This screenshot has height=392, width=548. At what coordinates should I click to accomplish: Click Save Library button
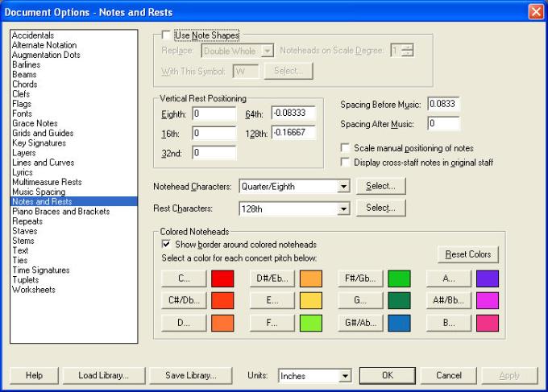[x=191, y=375]
